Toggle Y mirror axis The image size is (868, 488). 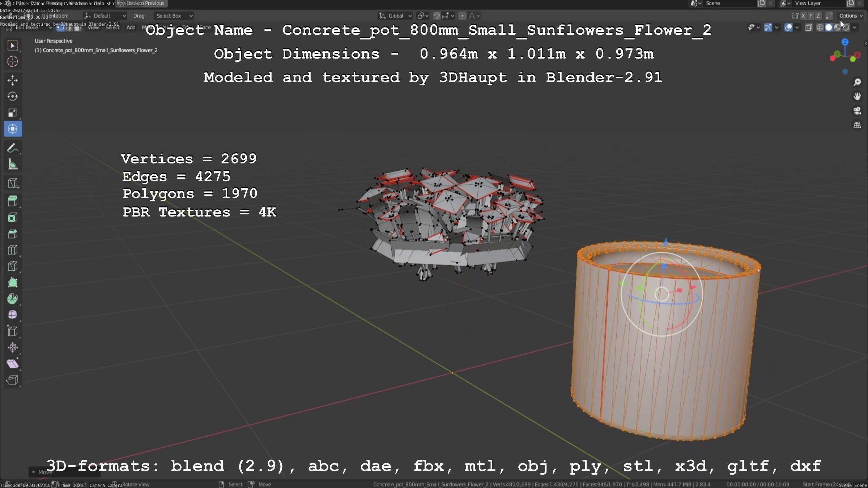coord(810,16)
